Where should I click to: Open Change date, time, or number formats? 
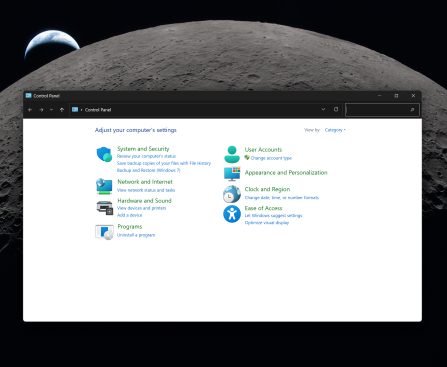pos(282,198)
